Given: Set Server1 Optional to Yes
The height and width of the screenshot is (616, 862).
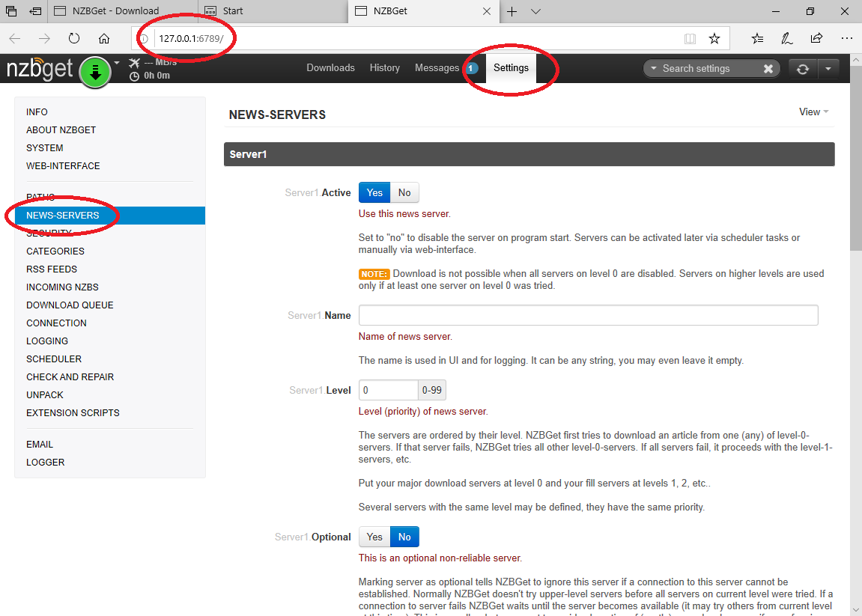Looking at the screenshot, I should [374, 537].
